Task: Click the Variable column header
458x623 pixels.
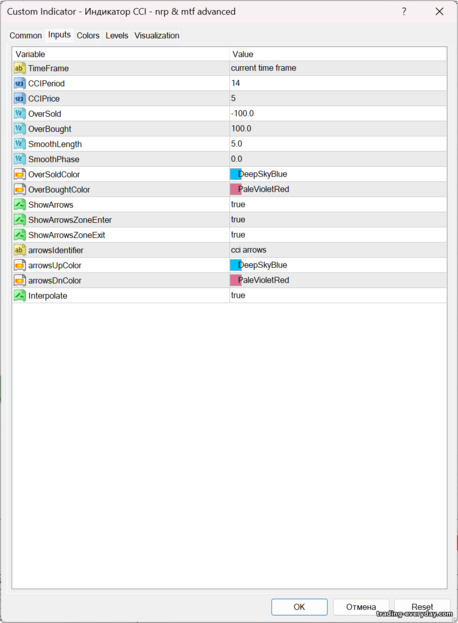Action: click(x=120, y=54)
